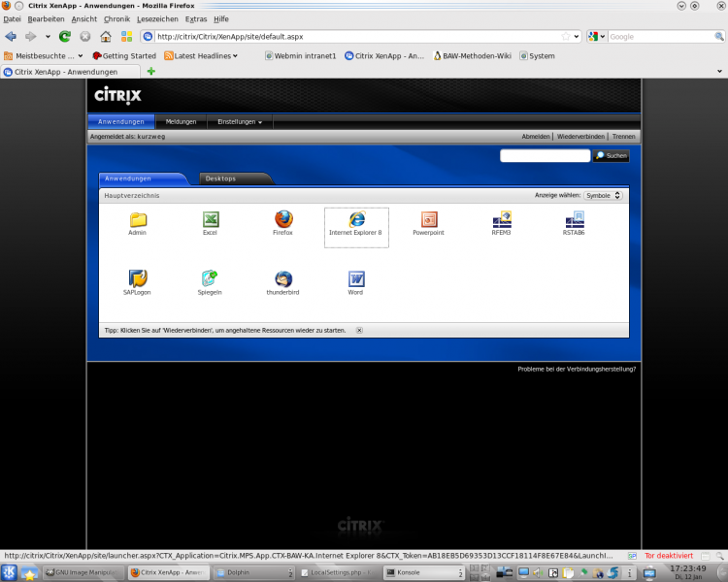Open Getting Started bookmark
728x582 pixels.
[x=124, y=55]
